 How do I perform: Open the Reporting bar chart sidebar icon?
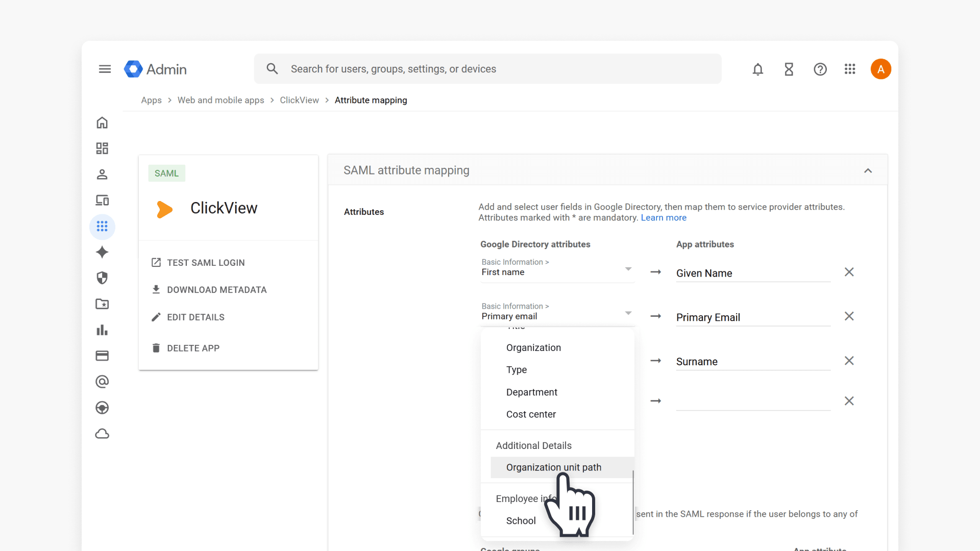[102, 330]
